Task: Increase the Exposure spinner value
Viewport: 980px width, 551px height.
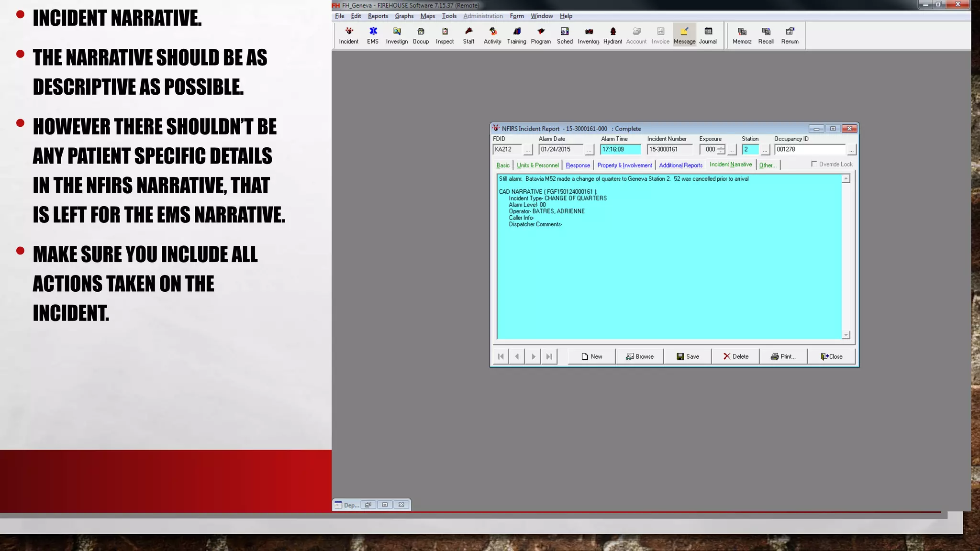Action: point(721,147)
